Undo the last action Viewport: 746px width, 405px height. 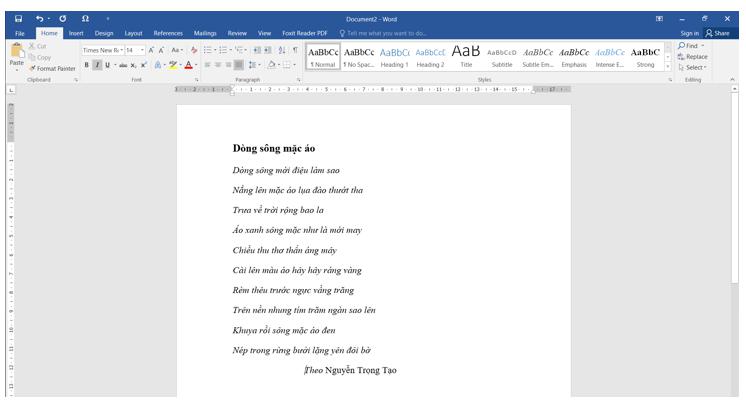(x=39, y=19)
